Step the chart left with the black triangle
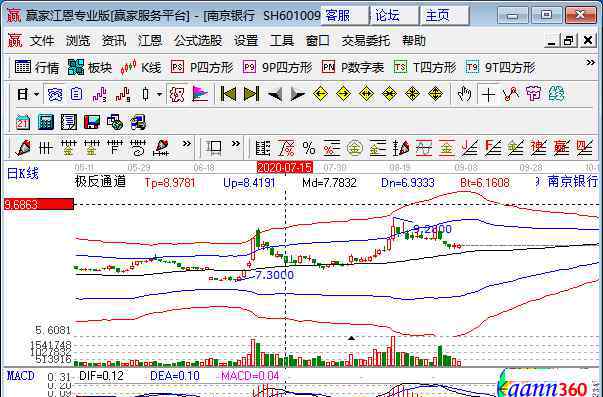The width and height of the screenshot is (603, 397). pyautogui.click(x=275, y=94)
